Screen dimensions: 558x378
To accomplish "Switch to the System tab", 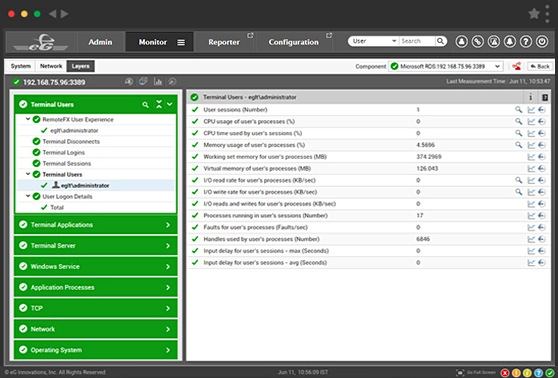I will pyautogui.click(x=21, y=66).
